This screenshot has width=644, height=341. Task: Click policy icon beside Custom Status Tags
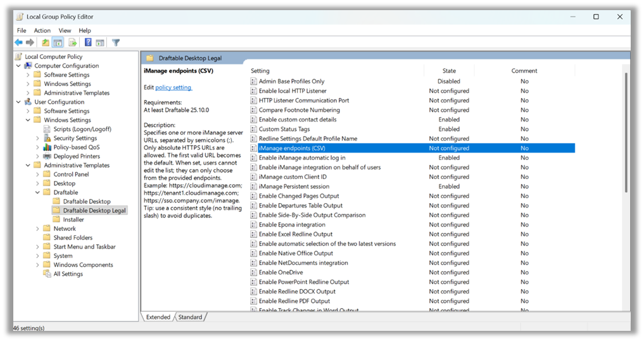click(254, 129)
